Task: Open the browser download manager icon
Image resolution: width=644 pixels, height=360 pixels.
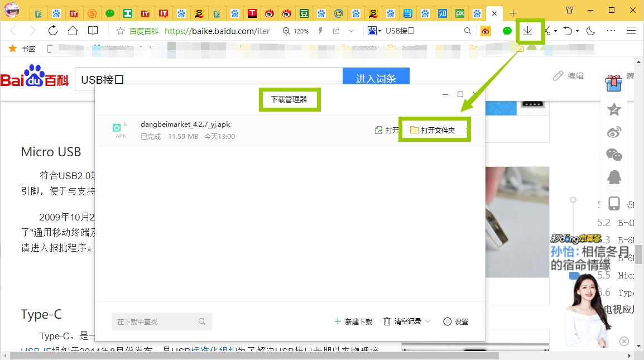Action: click(x=528, y=31)
